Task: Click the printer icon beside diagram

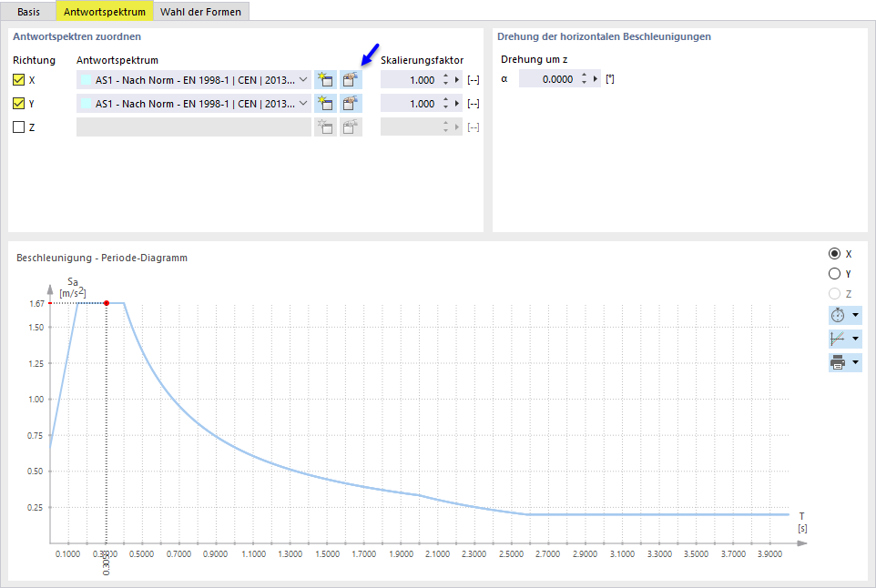Action: pyautogui.click(x=838, y=362)
